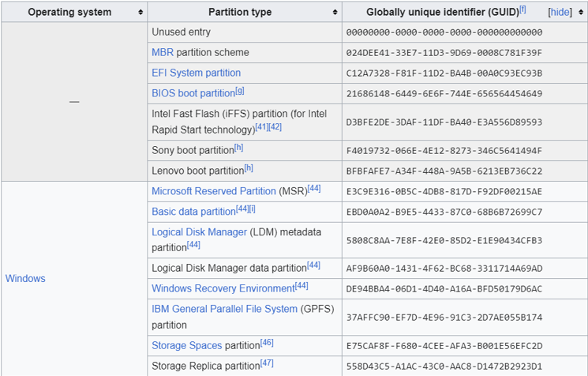The width and height of the screenshot is (588, 376).
Task: Open citation 46 next to Storage Spaces
Action: (x=267, y=343)
